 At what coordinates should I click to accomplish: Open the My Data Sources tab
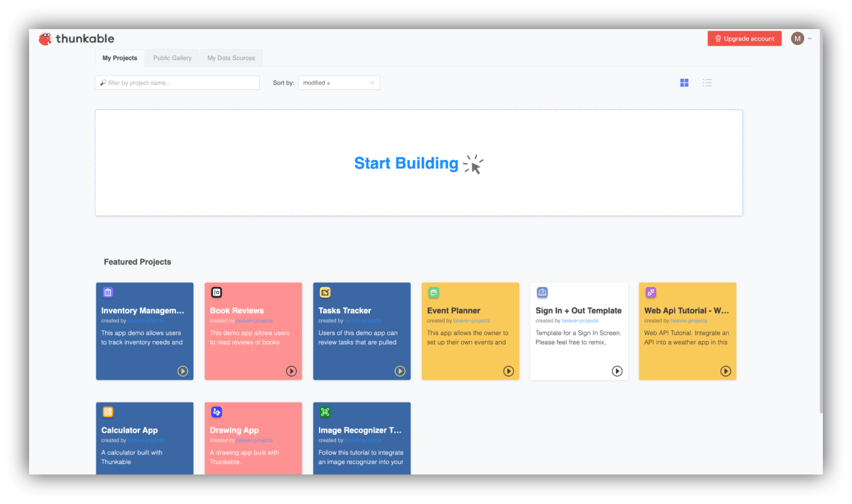pos(231,58)
